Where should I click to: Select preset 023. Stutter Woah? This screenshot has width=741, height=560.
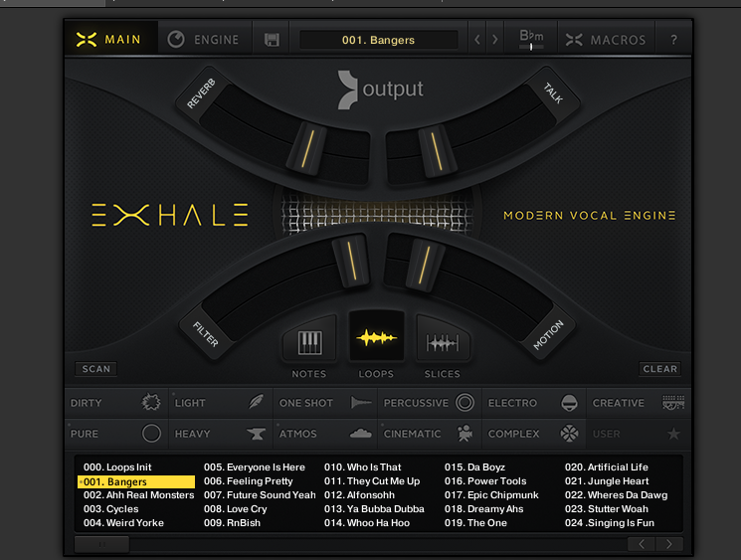click(607, 509)
